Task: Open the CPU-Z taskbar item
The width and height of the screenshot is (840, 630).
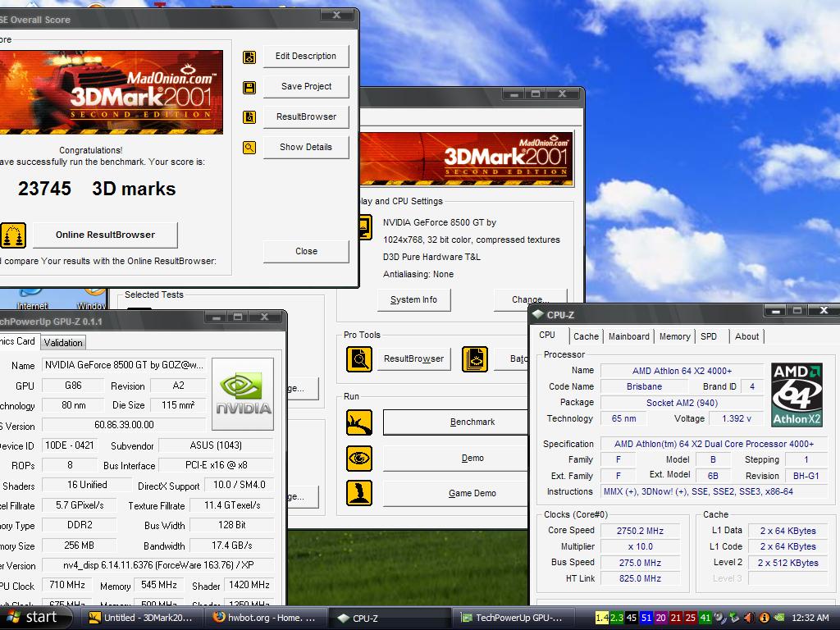Action: coord(390,618)
